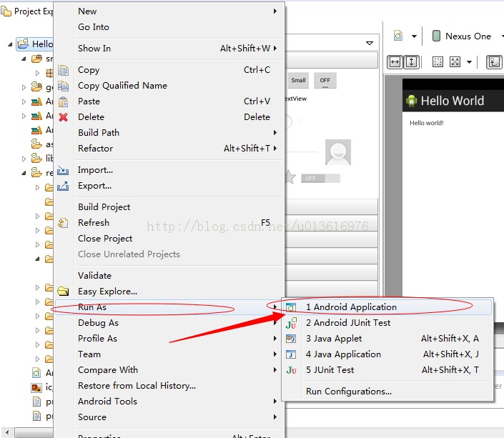Image resolution: width=504 pixels, height=438 pixels.
Task: Click the Java Applet icon
Action: click(291, 339)
